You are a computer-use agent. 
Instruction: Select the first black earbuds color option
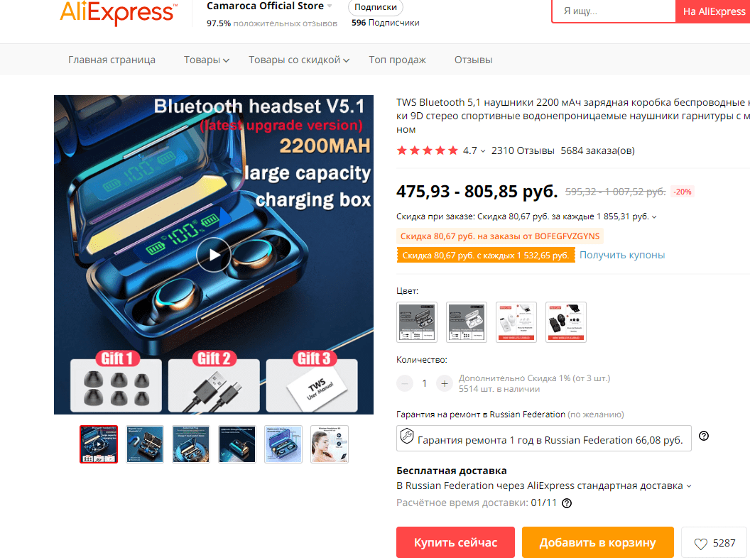pos(417,322)
